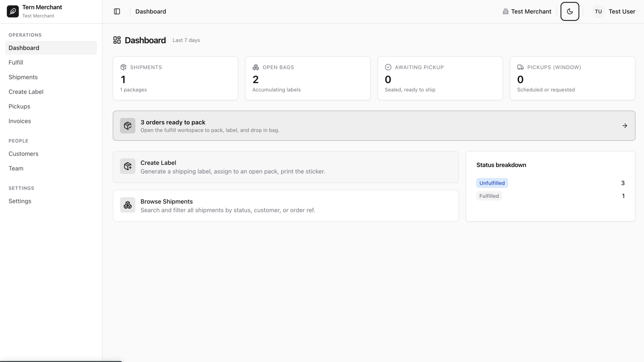Viewport: 644px width, 362px height.
Task: Click the Tern Merchant feather logo icon
Action: (13, 11)
